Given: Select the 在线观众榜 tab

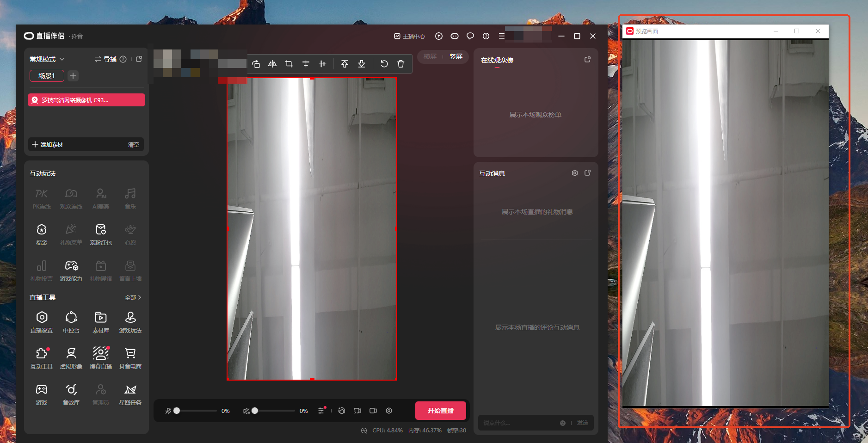Looking at the screenshot, I should pyautogui.click(x=497, y=60).
